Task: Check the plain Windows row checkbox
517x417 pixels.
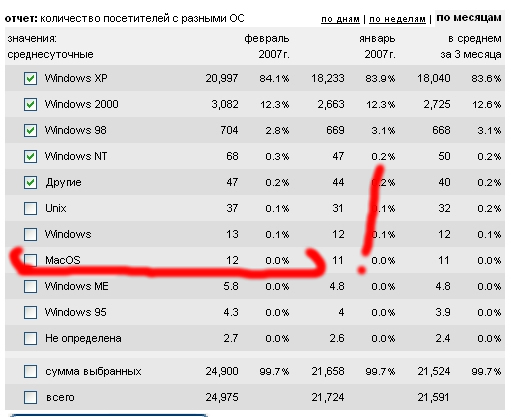Action: (x=30, y=234)
